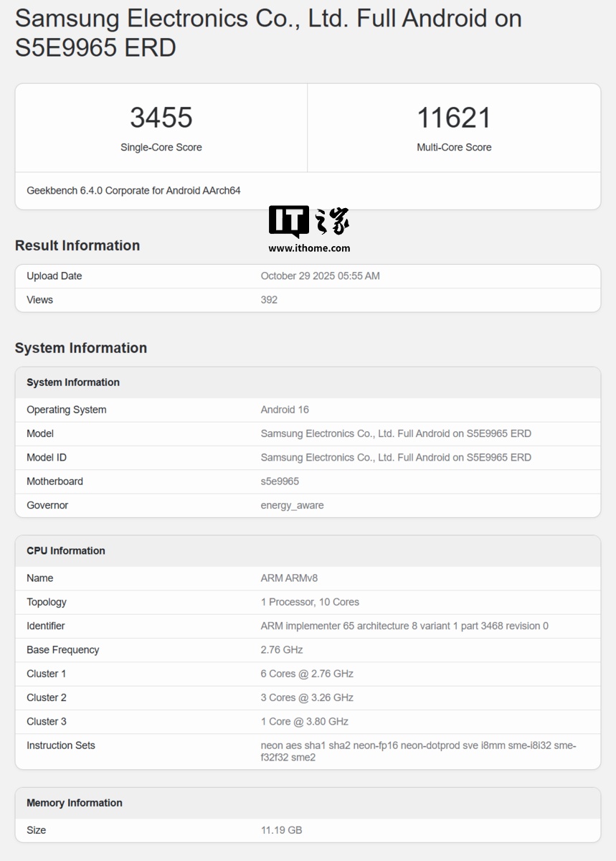Click the upload date October 29 2025 value
Screen dimensions: 616x861
[320, 276]
